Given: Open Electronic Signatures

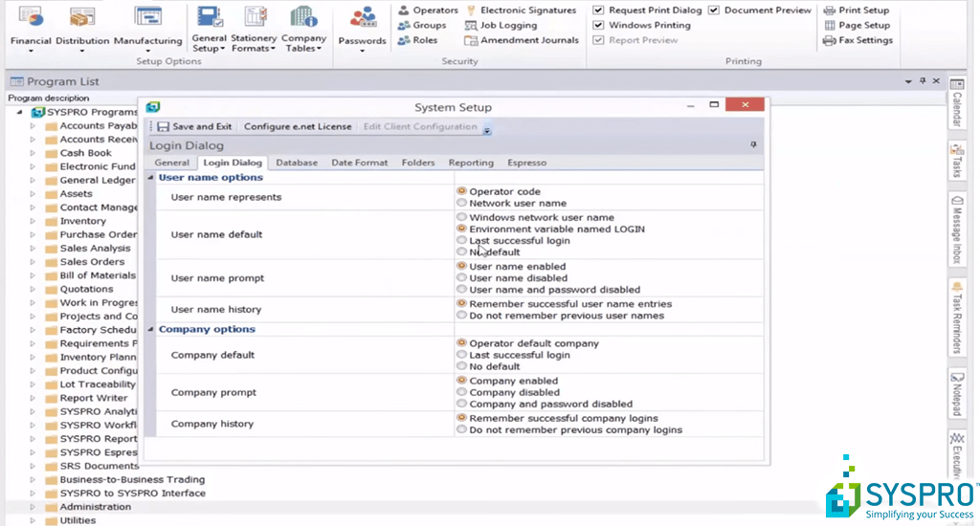Looking at the screenshot, I should [x=522, y=10].
